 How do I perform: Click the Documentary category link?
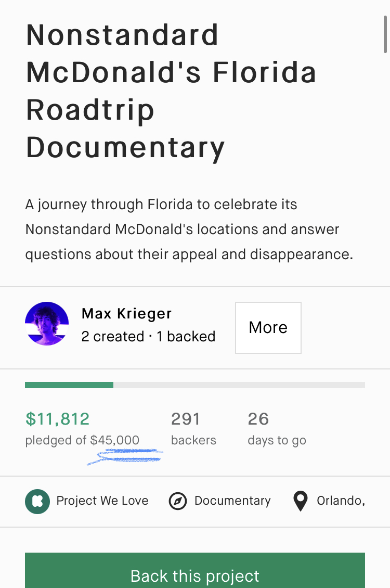[232, 501]
